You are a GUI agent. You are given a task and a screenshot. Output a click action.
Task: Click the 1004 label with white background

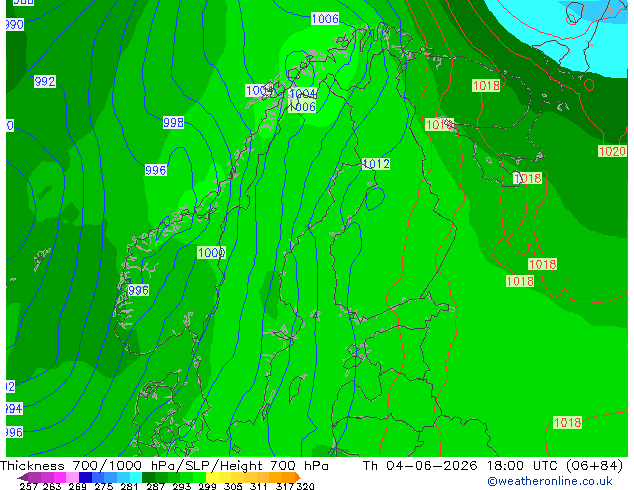(259, 91)
